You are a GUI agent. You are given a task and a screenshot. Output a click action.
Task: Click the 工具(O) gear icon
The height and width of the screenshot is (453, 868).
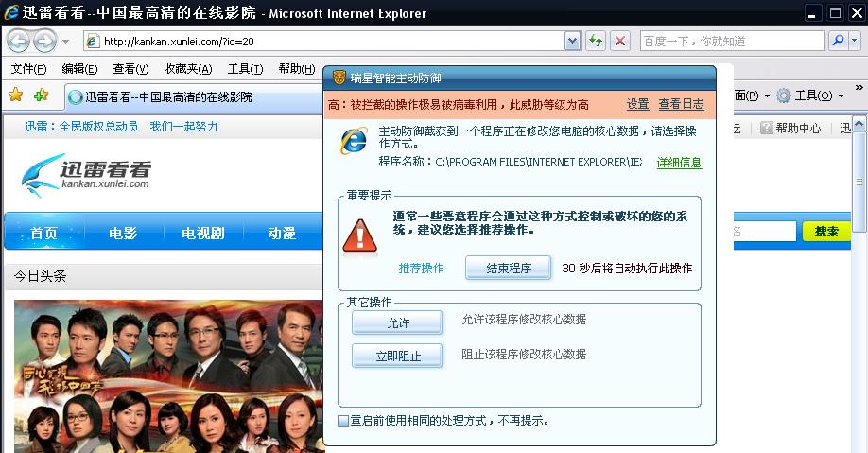click(x=783, y=96)
